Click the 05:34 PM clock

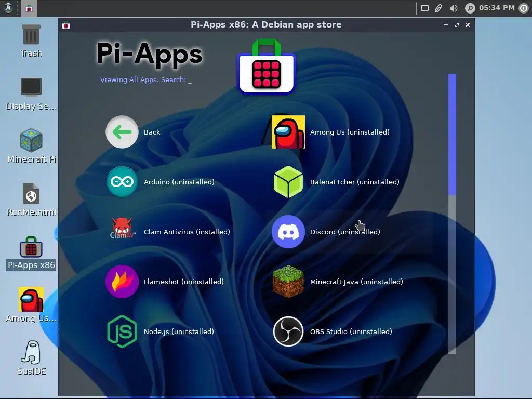pos(497,8)
